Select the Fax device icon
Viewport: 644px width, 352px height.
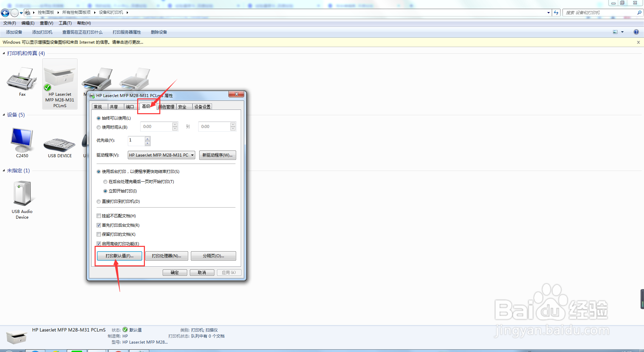point(22,79)
